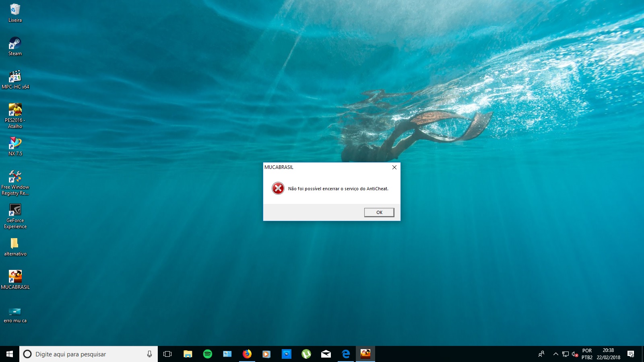Select the Lixeira recycle bin icon
644x362 pixels.
tap(15, 10)
